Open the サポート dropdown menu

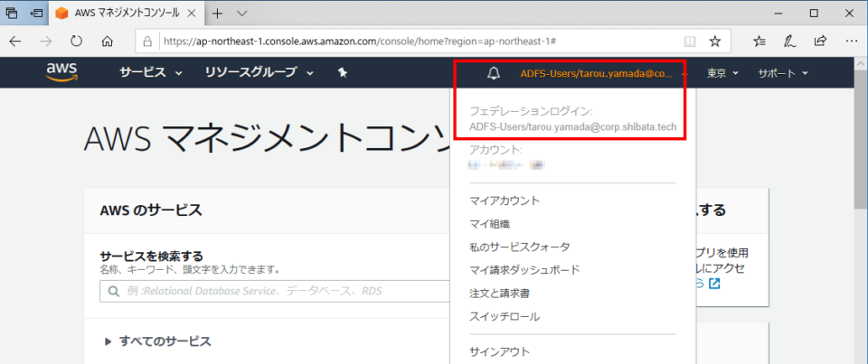783,73
